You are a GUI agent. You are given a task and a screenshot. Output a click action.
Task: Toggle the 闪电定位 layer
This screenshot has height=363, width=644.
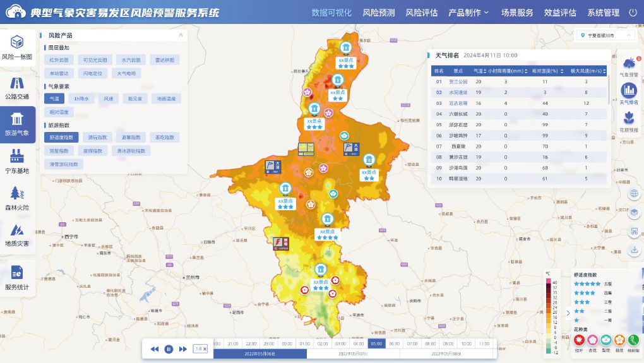[92, 73]
